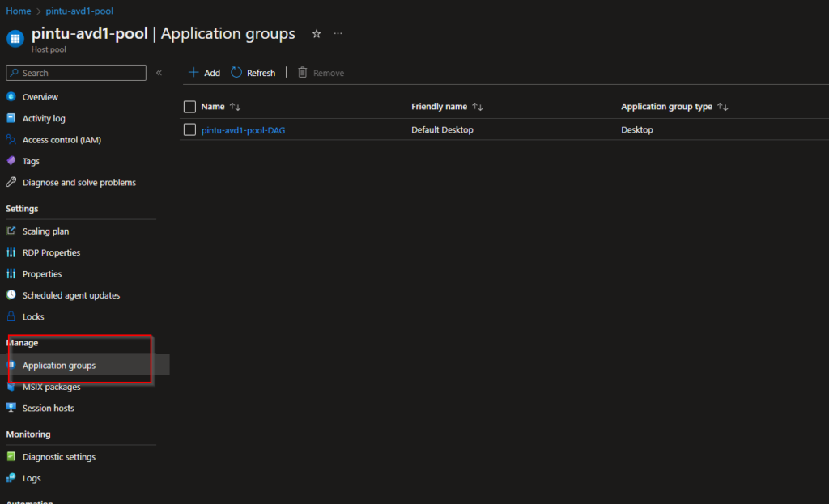Open the ellipsis more options menu
The height and width of the screenshot is (504, 829).
click(338, 34)
